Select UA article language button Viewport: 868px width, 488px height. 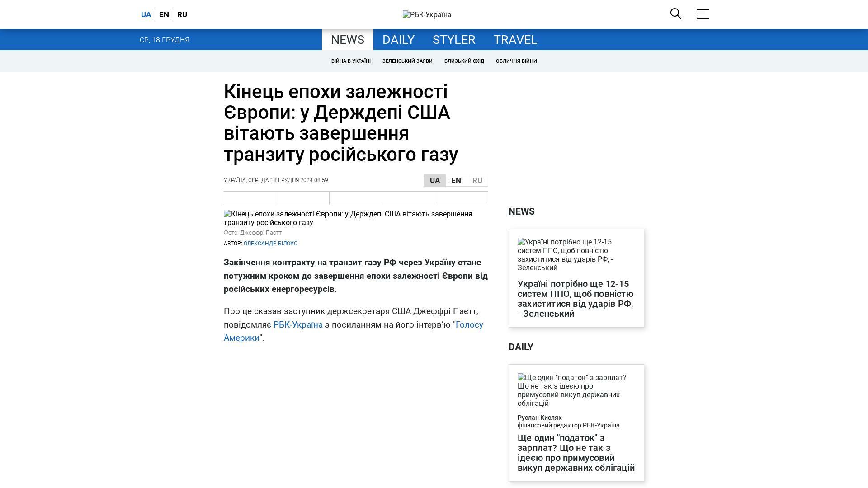pyautogui.click(x=435, y=180)
